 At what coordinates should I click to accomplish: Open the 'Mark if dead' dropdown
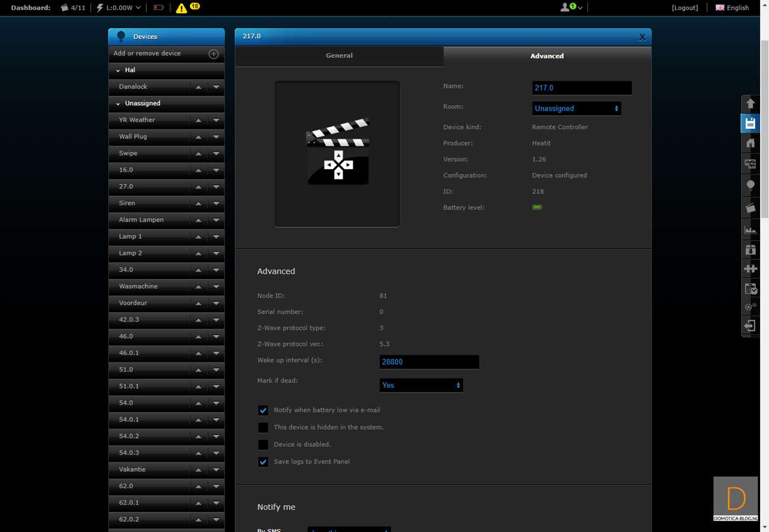point(421,385)
